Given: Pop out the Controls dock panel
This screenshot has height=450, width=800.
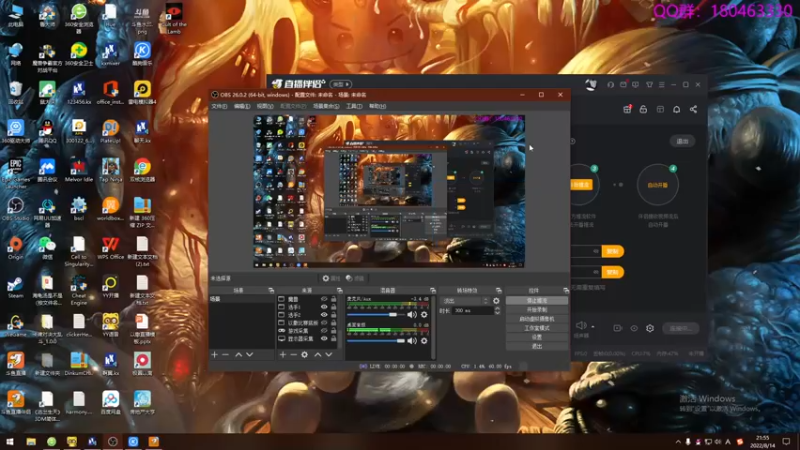Looking at the screenshot, I should click(x=565, y=290).
